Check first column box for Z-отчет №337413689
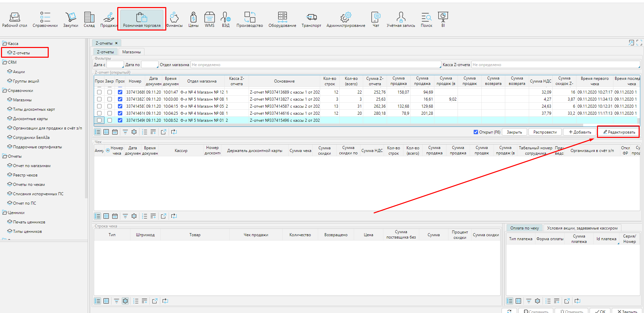644x313 pixels. [99, 92]
